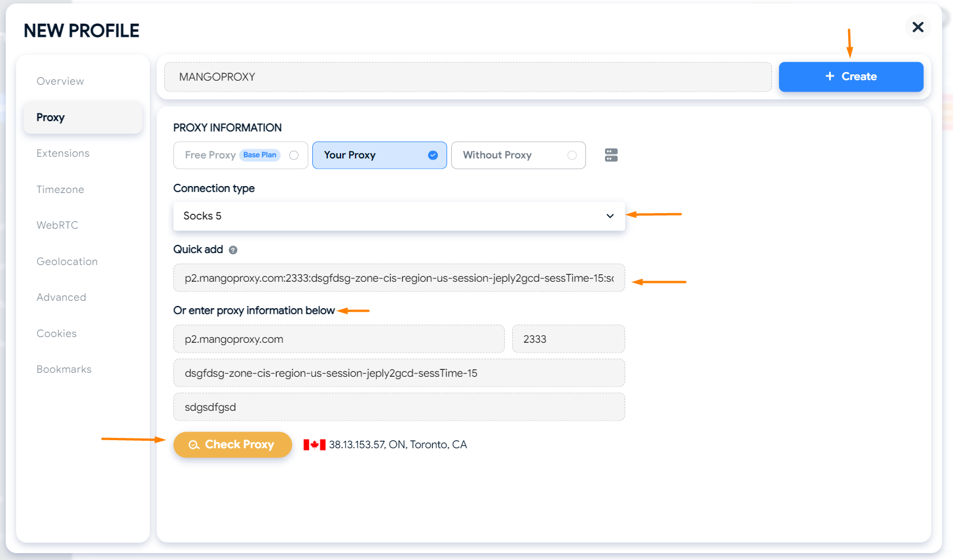Go to the Geolocation section
The image size is (953, 560).
coord(67,262)
